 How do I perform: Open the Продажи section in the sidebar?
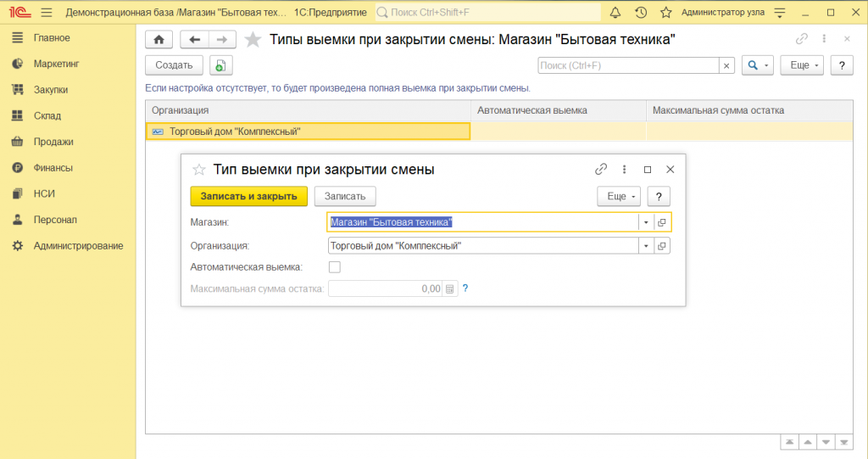[53, 142]
